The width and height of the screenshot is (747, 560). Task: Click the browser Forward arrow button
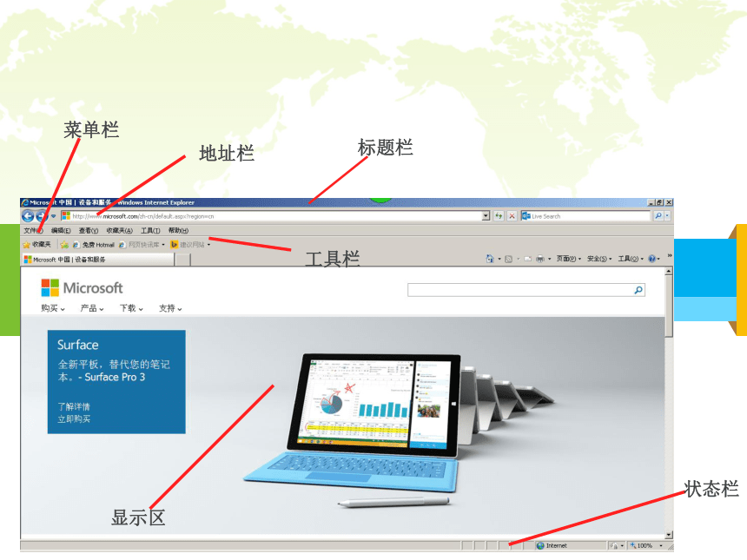[x=42, y=217]
